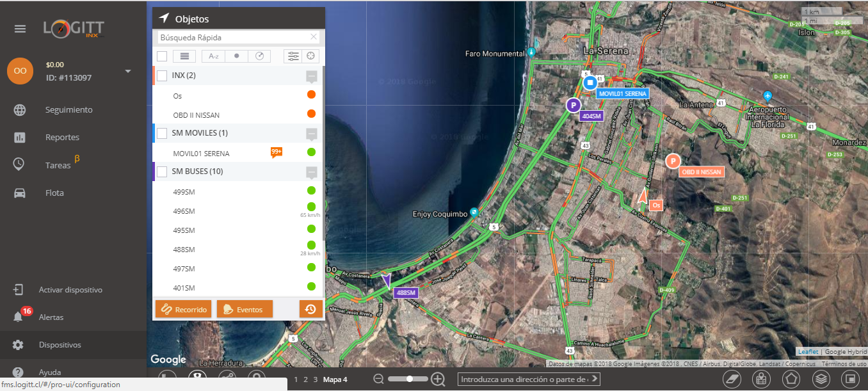Expand the account dropdown arrow
The height and width of the screenshot is (391, 868).
point(128,71)
